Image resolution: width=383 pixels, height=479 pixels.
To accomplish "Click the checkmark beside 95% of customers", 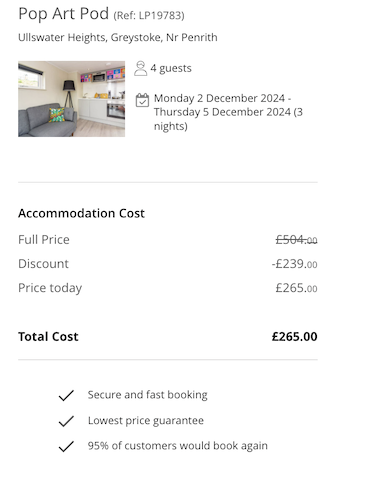I will [66, 446].
